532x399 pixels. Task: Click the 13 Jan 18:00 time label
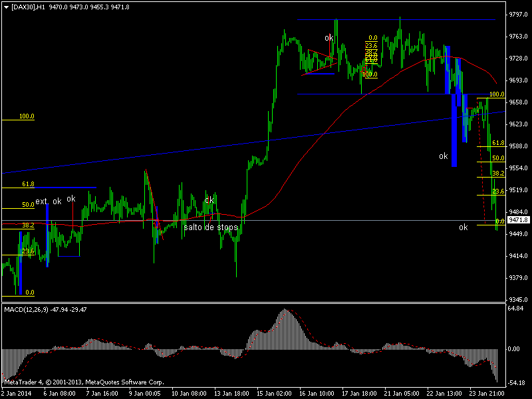(x=230, y=394)
